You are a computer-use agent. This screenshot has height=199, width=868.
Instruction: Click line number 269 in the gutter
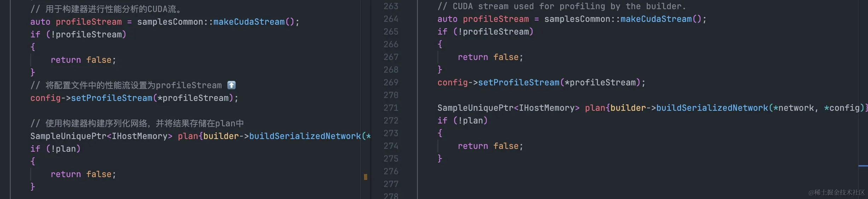coord(391,83)
